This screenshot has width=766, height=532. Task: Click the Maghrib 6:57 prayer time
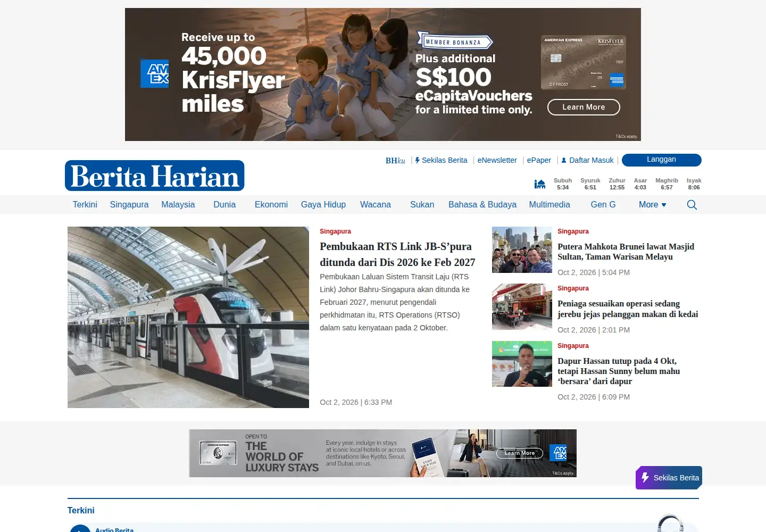click(667, 184)
